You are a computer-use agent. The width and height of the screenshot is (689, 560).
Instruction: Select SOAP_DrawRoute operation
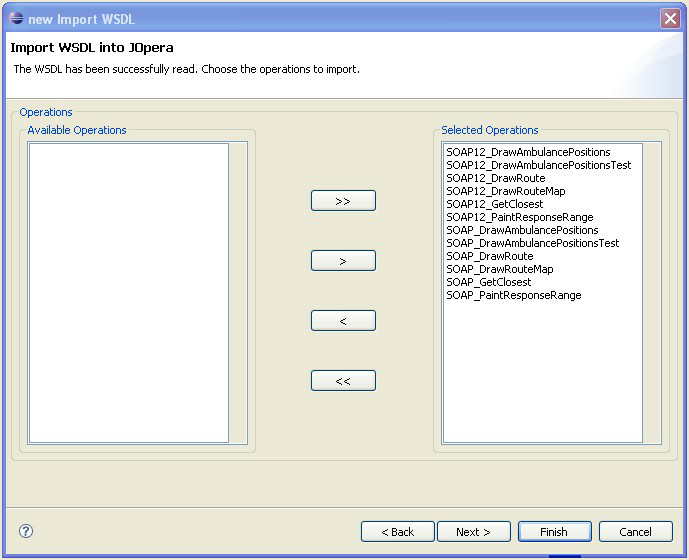point(490,256)
